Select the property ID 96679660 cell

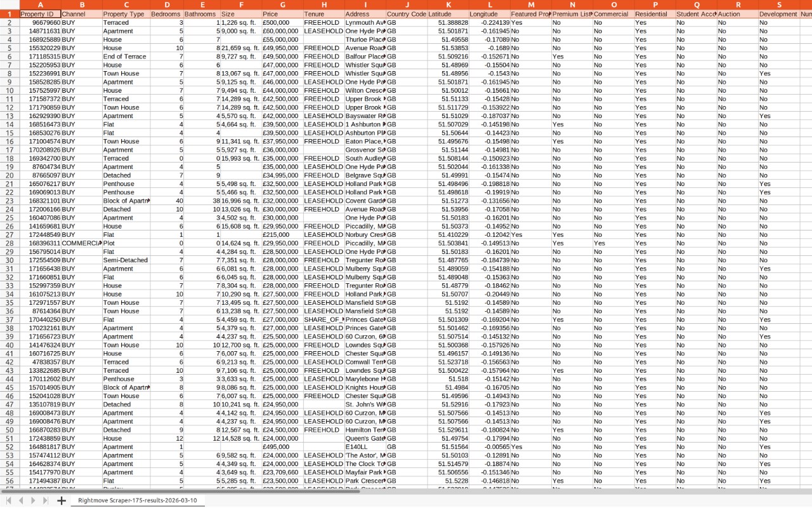click(40, 22)
